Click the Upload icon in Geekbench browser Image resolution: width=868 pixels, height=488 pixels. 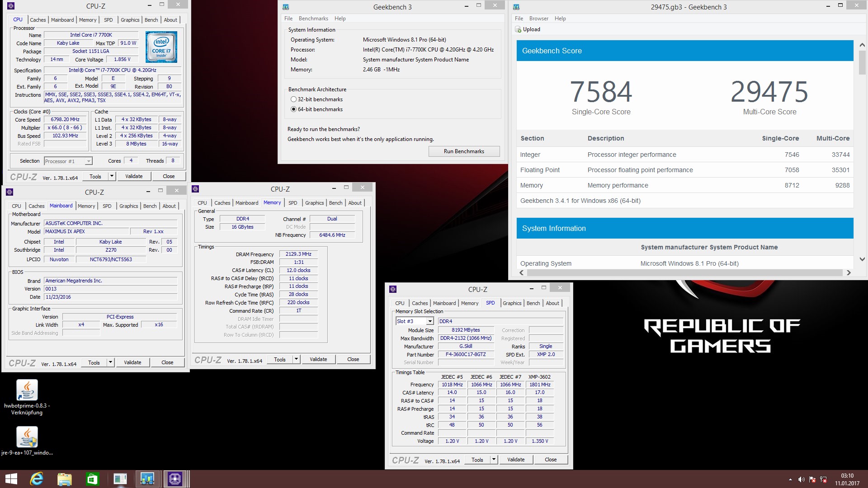tap(518, 29)
